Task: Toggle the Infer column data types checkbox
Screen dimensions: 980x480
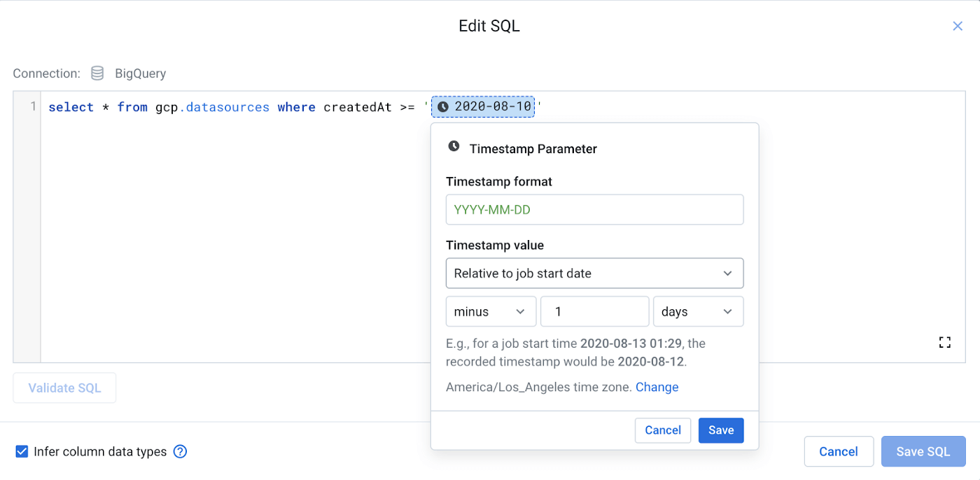Action: click(22, 451)
